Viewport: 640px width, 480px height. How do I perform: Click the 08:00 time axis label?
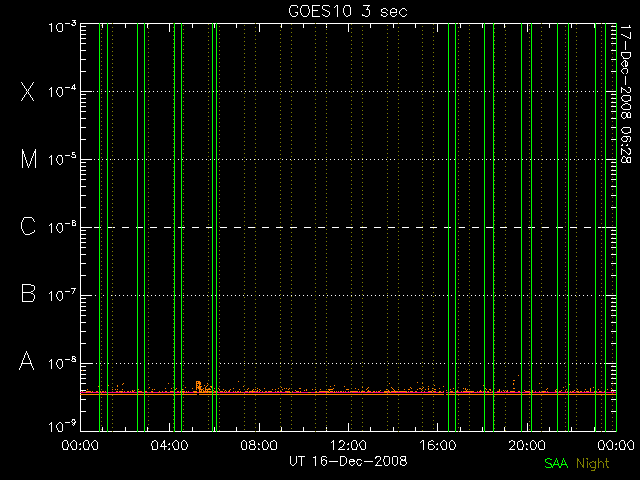(259, 444)
